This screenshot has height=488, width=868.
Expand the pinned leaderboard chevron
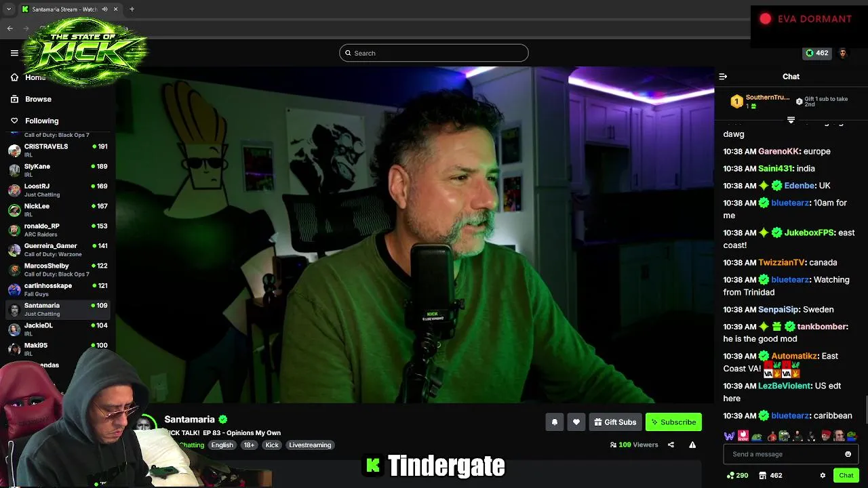click(x=791, y=120)
